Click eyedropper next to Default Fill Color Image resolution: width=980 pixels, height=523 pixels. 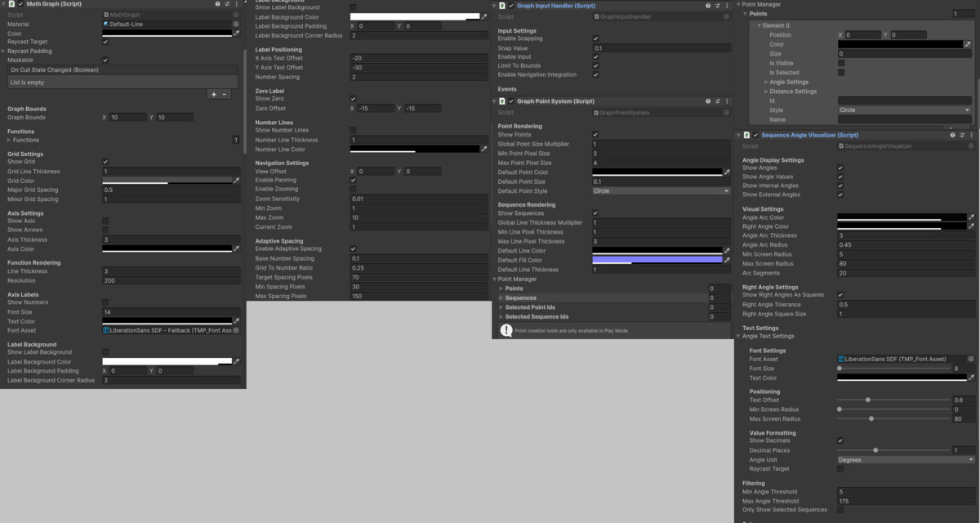(726, 261)
